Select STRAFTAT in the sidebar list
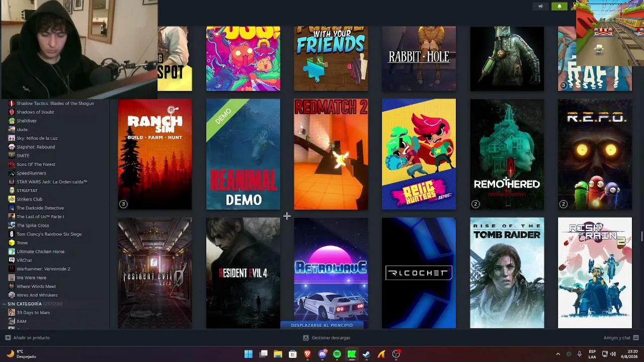 (x=27, y=191)
